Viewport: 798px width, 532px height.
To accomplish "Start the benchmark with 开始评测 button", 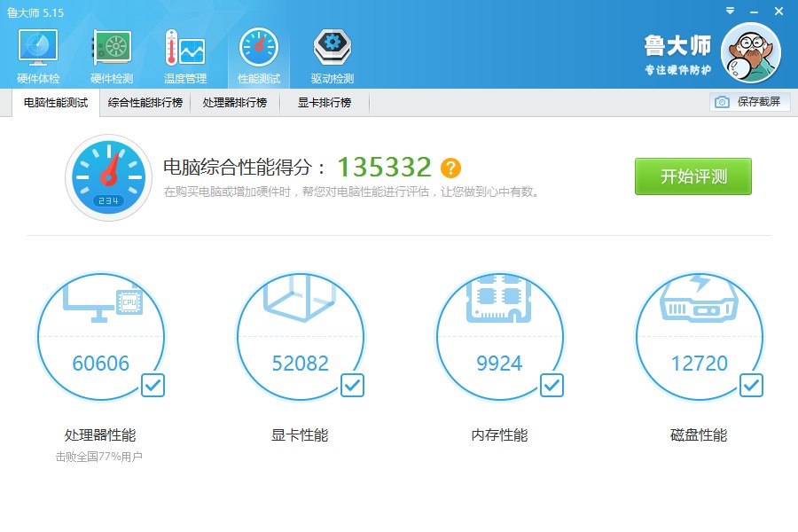I will click(x=693, y=176).
